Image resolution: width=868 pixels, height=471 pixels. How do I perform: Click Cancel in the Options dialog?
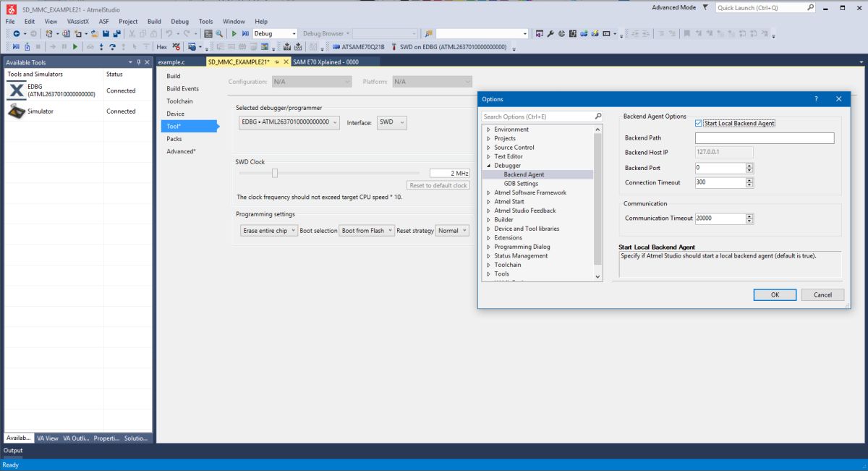(822, 294)
